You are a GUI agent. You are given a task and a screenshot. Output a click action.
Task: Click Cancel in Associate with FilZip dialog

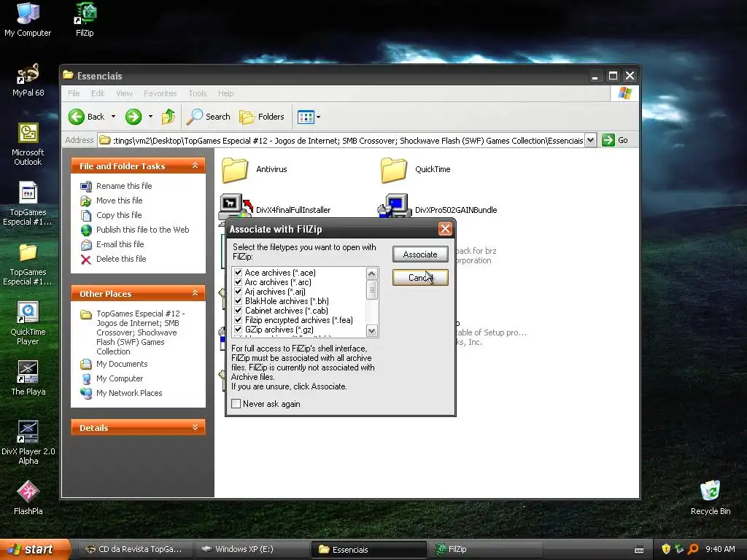[420, 278]
